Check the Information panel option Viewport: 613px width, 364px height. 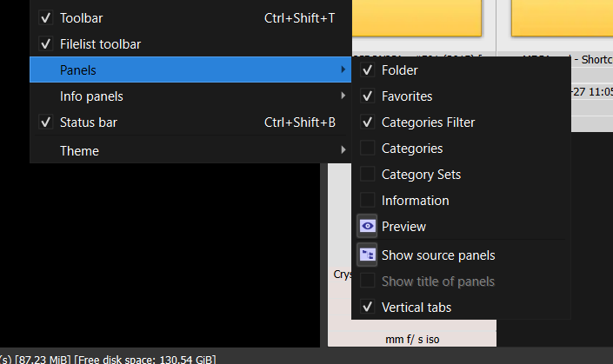coord(367,201)
